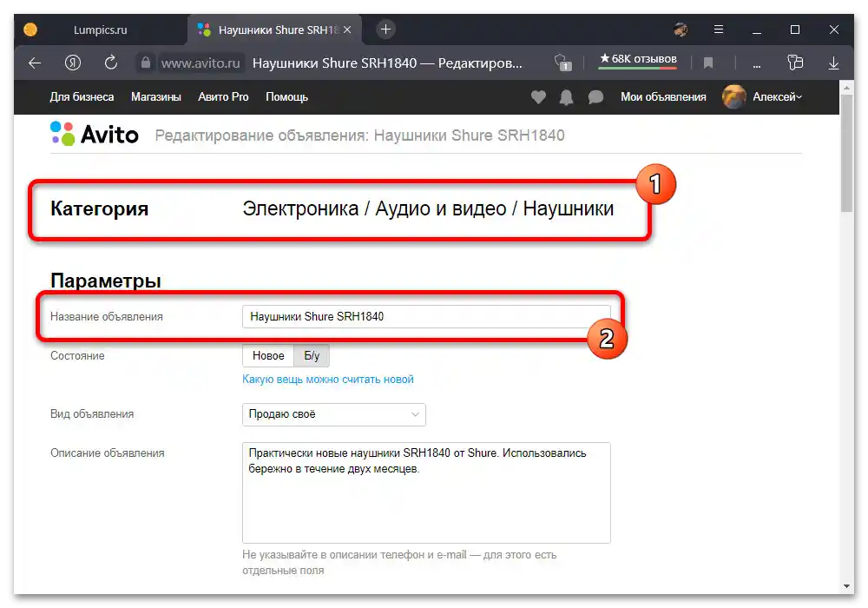Click the scrollbar down arrow
The height and width of the screenshot is (608, 868).
pyautogui.click(x=846, y=585)
